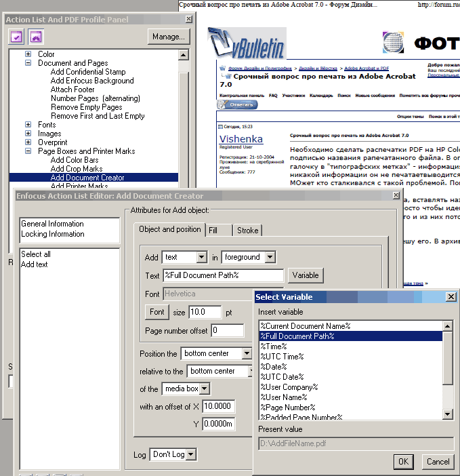Select Add Document Creator action
This screenshot has width=460, height=476.
(x=93, y=178)
